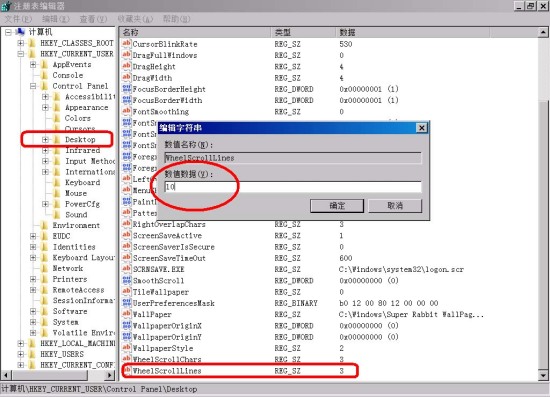
Task: Click the folder icon of Environment
Action: 45,226
